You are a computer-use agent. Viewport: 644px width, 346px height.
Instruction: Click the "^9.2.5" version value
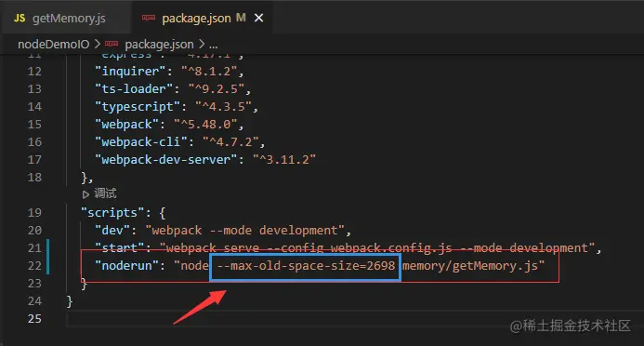point(217,89)
